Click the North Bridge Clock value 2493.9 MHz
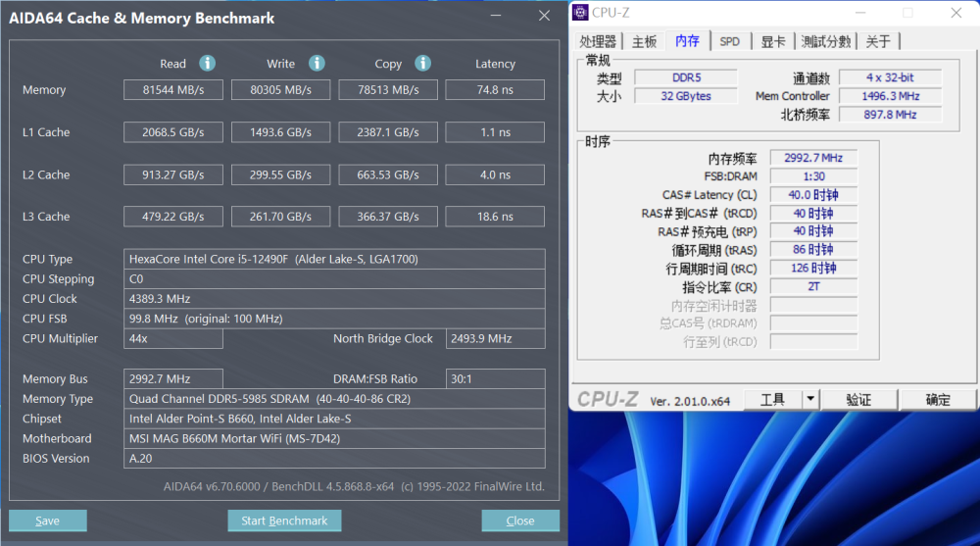The image size is (980, 546). coord(495,338)
